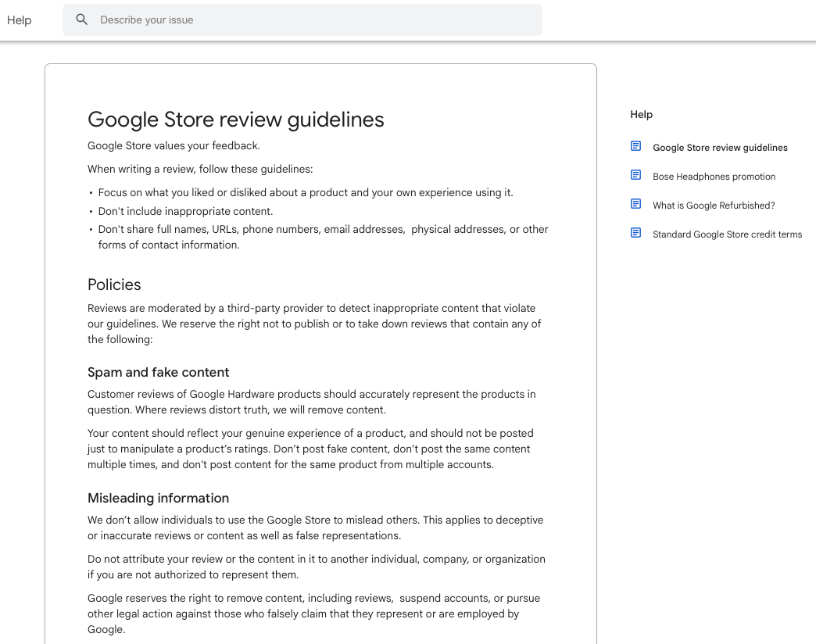Click the article icon beside Google Store review guidelines
This screenshot has height=644, width=816.
pos(635,146)
